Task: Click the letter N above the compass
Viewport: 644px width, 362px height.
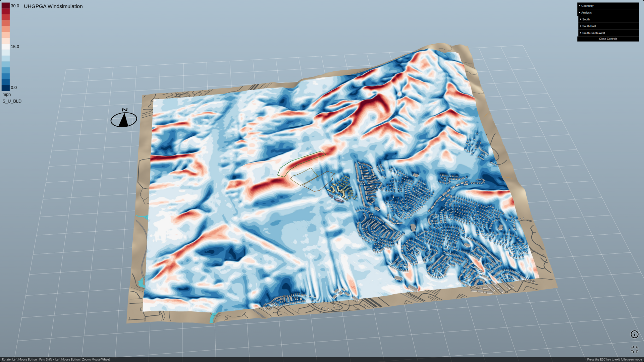Action: [125, 110]
